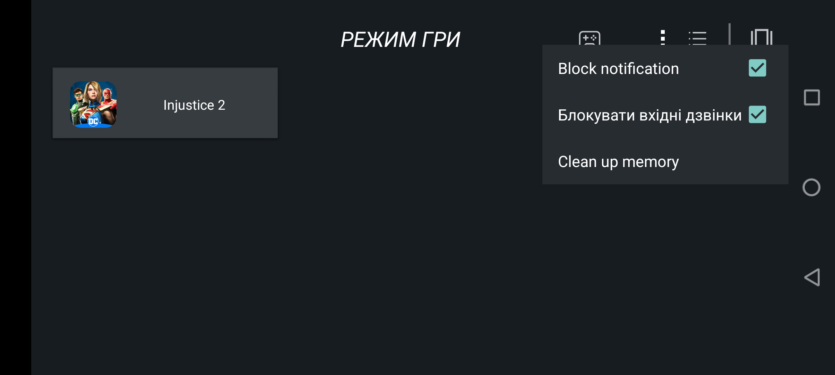Select the Injustice 2 game label
Image resolution: width=835 pixels, height=375 pixels.
tap(194, 105)
